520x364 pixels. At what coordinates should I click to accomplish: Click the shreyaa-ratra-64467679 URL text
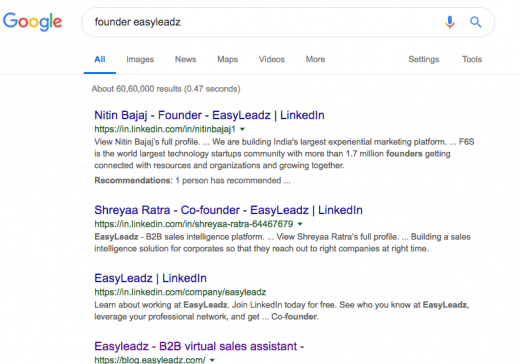click(194, 224)
